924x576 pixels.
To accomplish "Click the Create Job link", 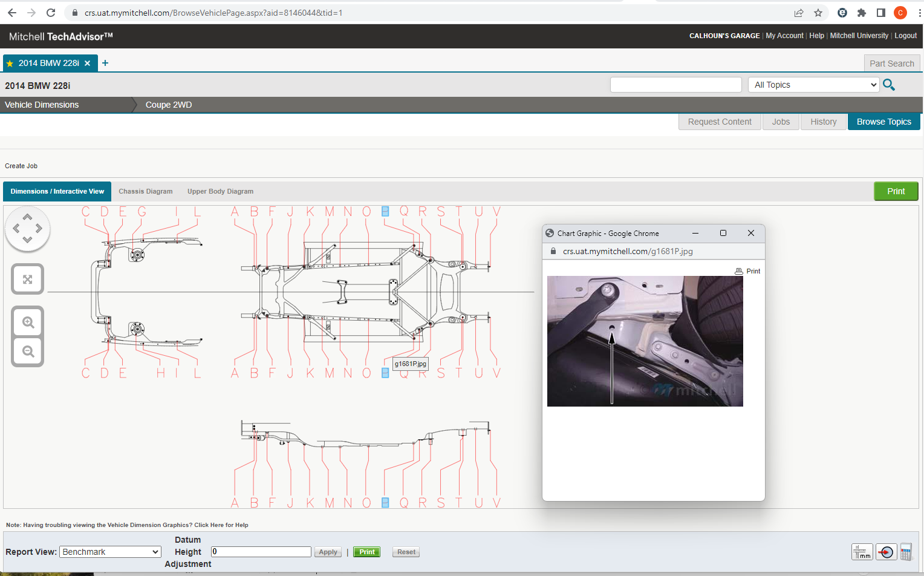I will coord(21,166).
